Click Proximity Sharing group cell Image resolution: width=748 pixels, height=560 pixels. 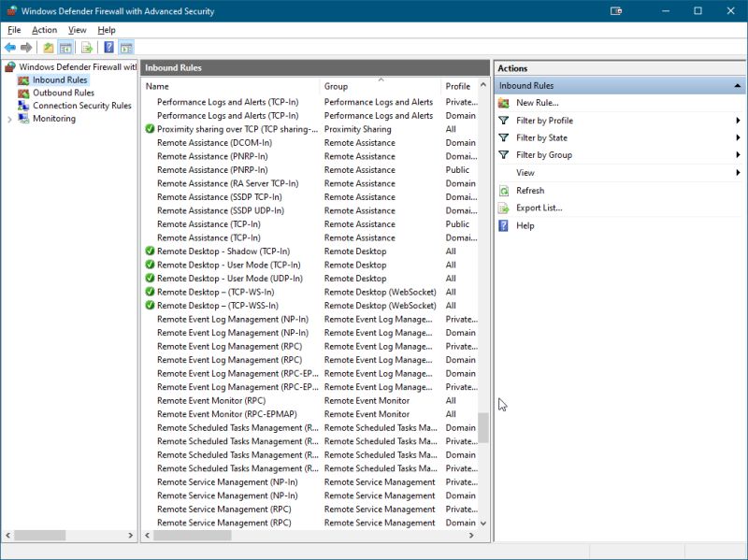point(358,129)
